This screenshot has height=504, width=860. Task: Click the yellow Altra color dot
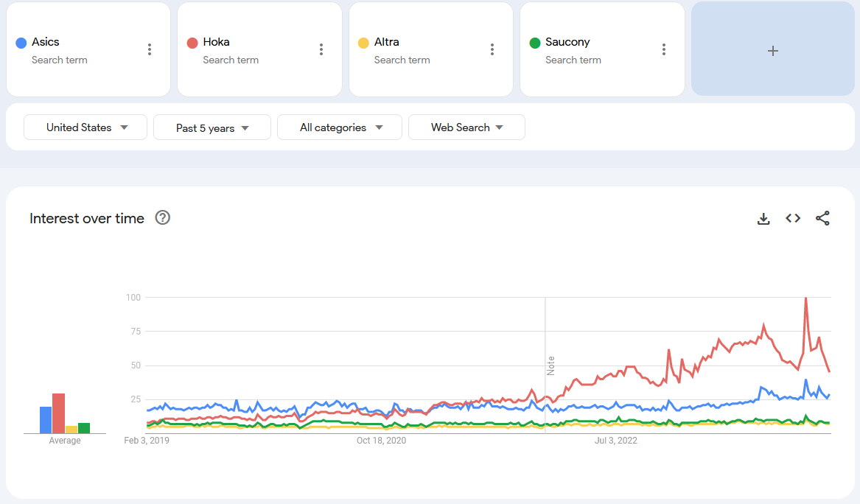pos(363,43)
